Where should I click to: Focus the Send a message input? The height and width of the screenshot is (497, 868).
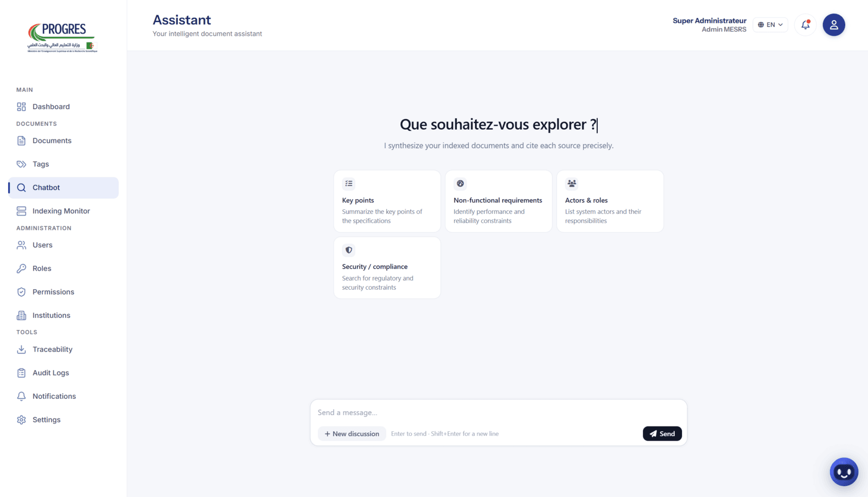[x=499, y=413]
